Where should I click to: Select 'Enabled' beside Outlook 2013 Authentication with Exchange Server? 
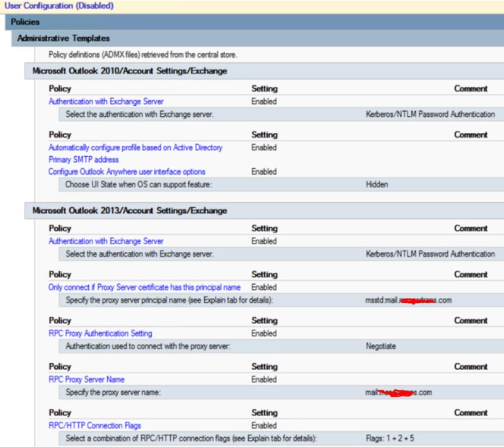point(264,241)
